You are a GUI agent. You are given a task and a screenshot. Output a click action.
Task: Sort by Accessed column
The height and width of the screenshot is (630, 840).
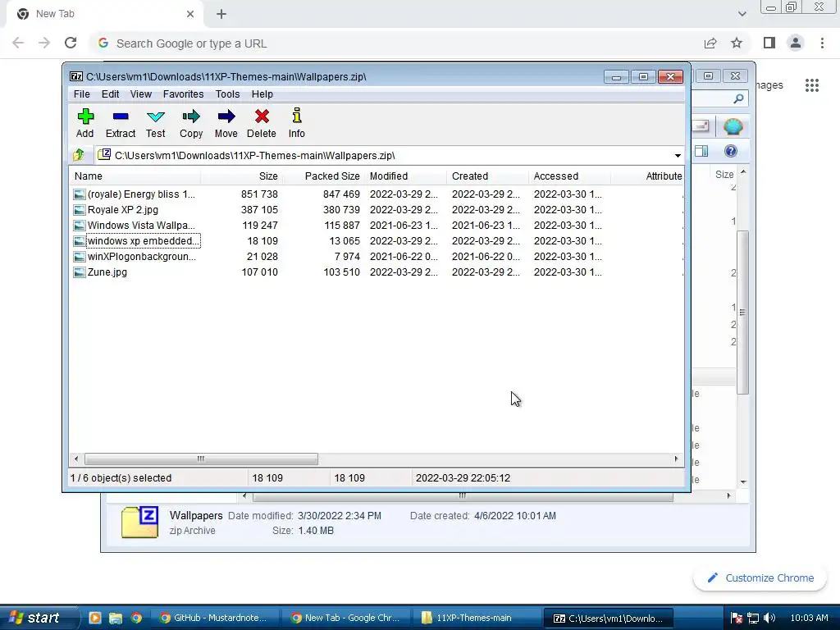569,176
